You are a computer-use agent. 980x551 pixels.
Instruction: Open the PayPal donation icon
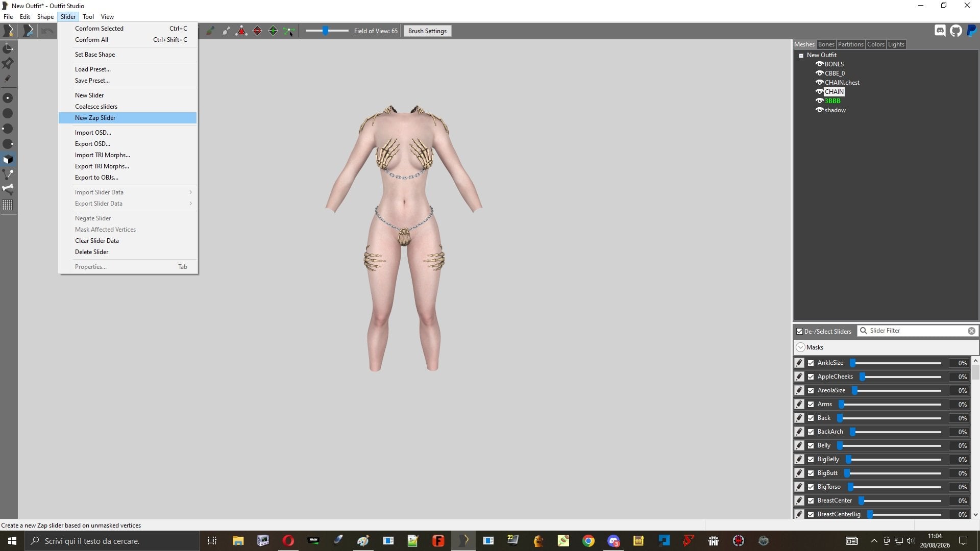972,31
